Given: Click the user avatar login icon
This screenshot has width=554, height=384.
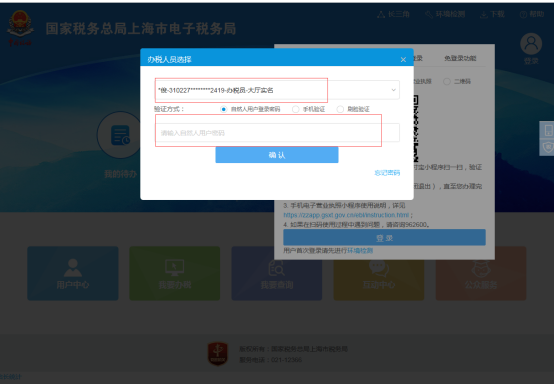Looking at the screenshot, I should [x=531, y=44].
